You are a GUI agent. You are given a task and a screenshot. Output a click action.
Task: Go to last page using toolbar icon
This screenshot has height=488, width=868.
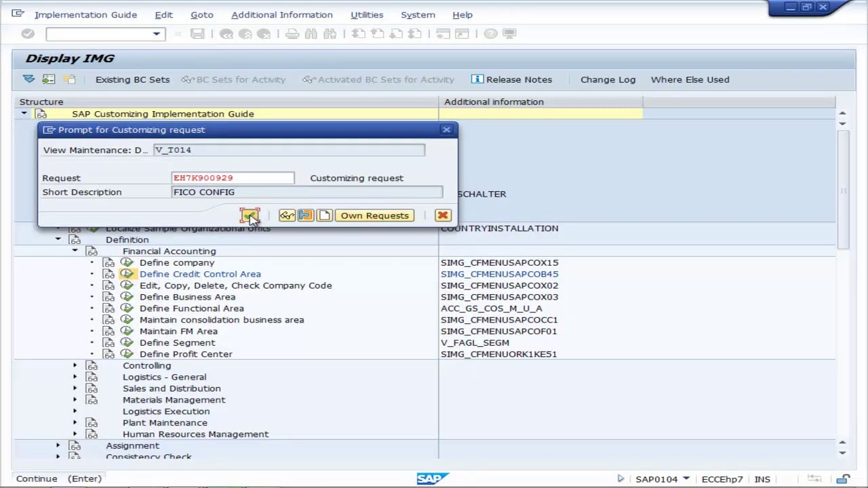coord(415,34)
